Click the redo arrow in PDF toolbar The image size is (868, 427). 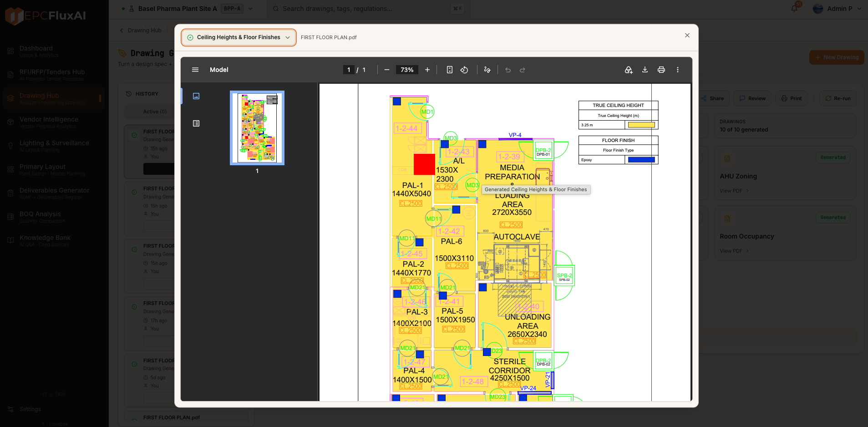[x=523, y=70]
